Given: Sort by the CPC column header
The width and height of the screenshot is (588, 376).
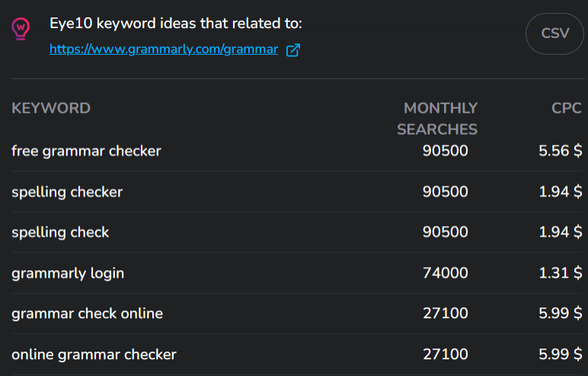Looking at the screenshot, I should [566, 108].
